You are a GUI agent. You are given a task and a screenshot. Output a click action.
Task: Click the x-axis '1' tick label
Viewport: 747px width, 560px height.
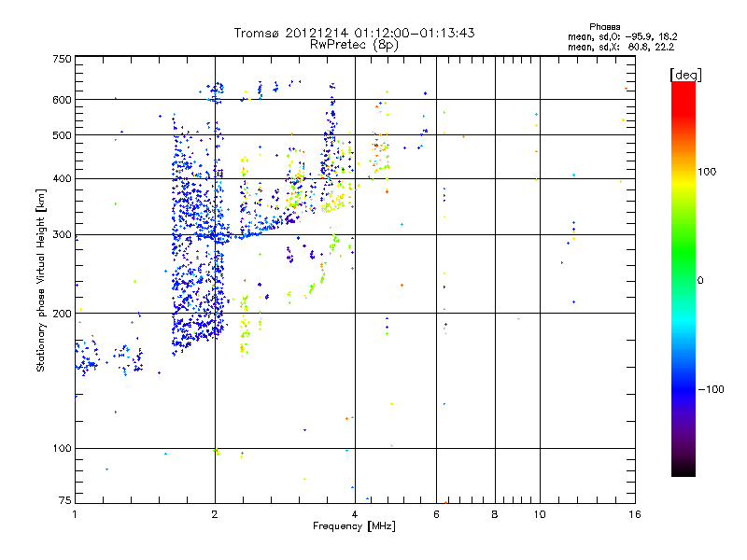click(75, 514)
